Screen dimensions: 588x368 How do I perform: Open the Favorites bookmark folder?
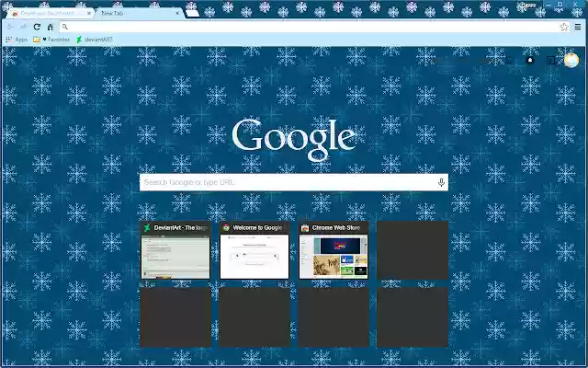pos(51,39)
